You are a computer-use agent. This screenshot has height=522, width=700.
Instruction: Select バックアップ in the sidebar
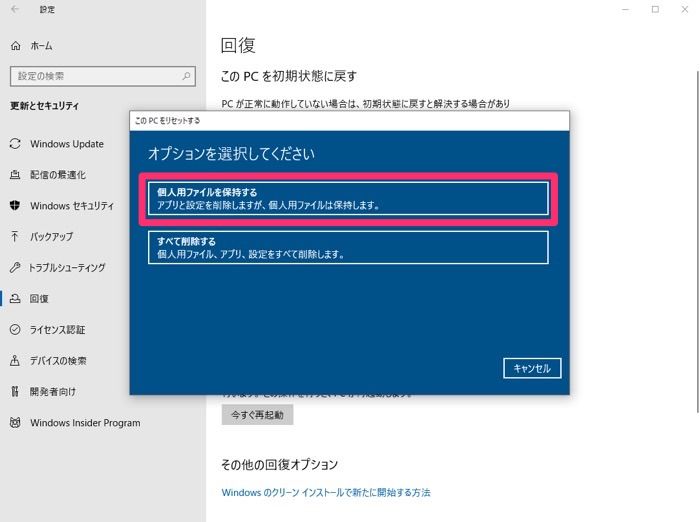51,236
